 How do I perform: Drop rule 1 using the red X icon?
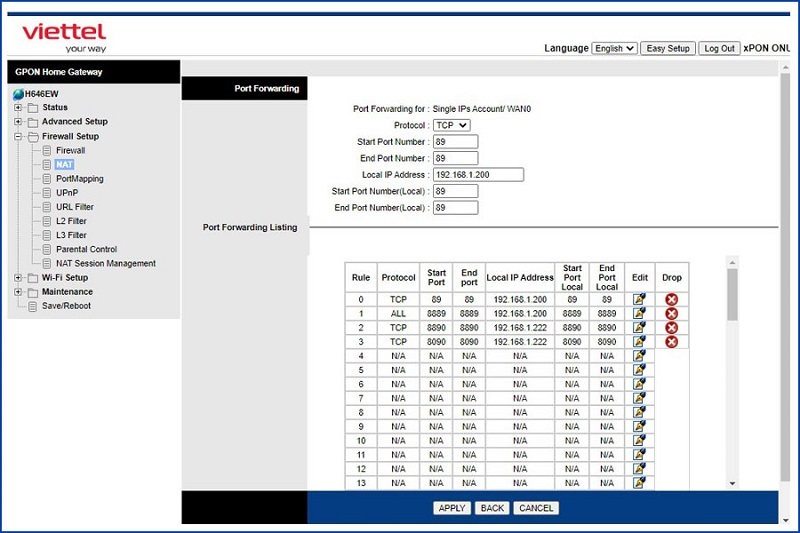(x=671, y=313)
